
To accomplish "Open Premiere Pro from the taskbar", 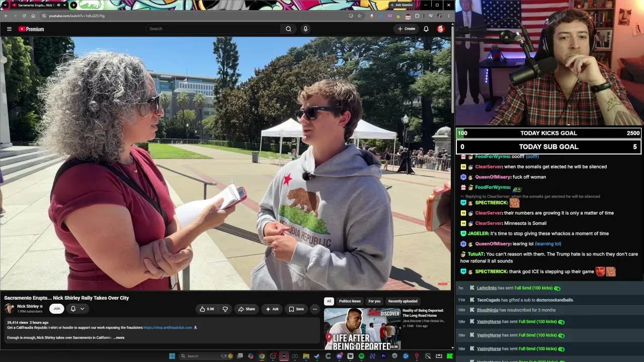I will tap(383, 356).
